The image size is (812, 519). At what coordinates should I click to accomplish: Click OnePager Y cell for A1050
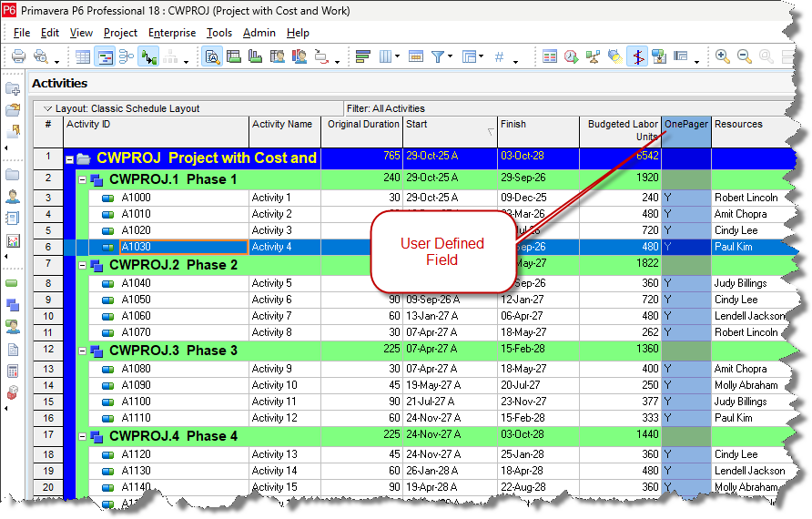(x=686, y=300)
